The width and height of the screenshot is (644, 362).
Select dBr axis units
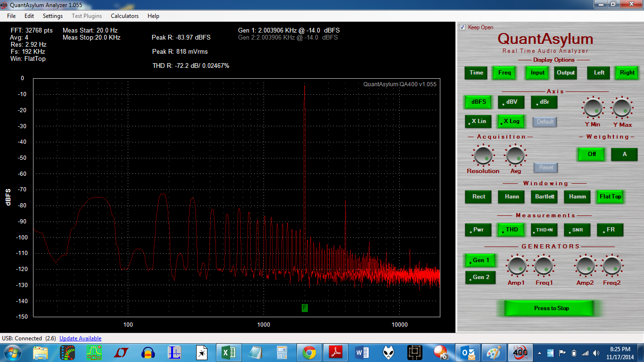544,102
